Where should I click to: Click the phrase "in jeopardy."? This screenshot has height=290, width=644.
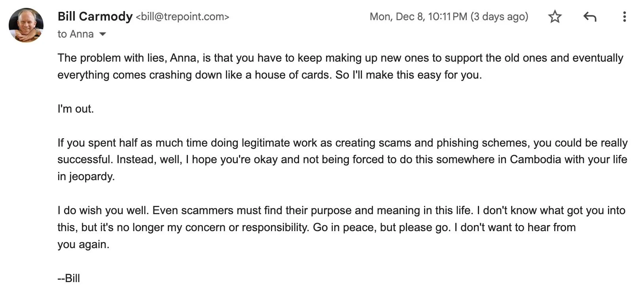(x=86, y=176)
